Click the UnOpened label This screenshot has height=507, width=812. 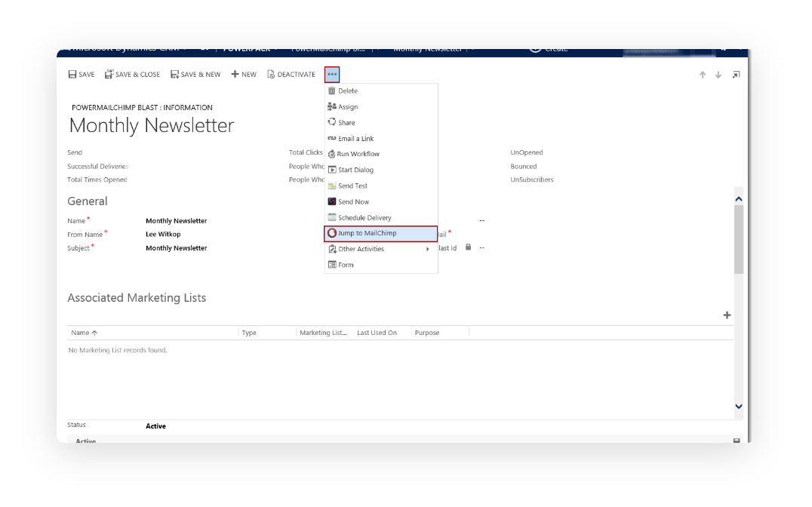[527, 152]
